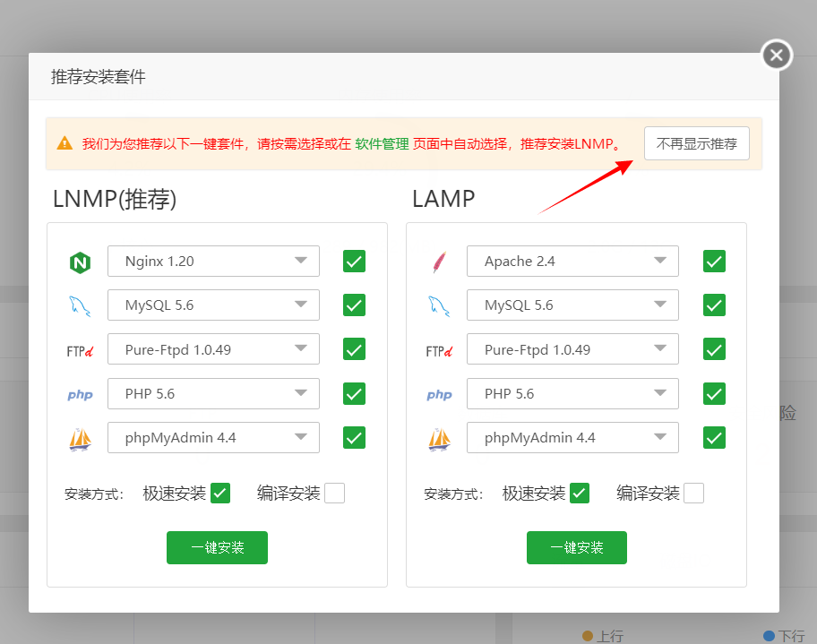Click 安装方式 label under LAMP
The width and height of the screenshot is (817, 644).
click(453, 494)
